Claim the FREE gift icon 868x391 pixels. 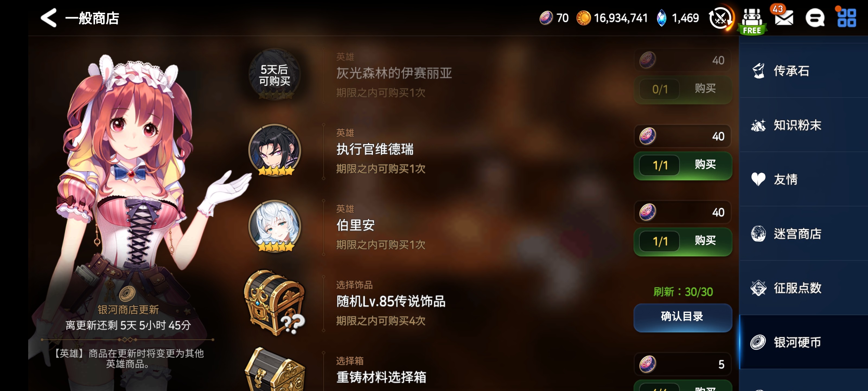tap(752, 21)
